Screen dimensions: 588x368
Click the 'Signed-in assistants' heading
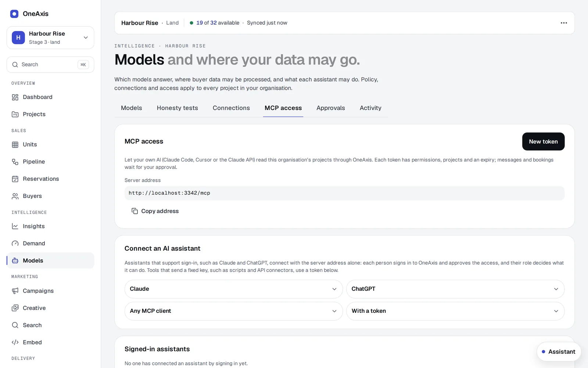pyautogui.click(x=157, y=349)
